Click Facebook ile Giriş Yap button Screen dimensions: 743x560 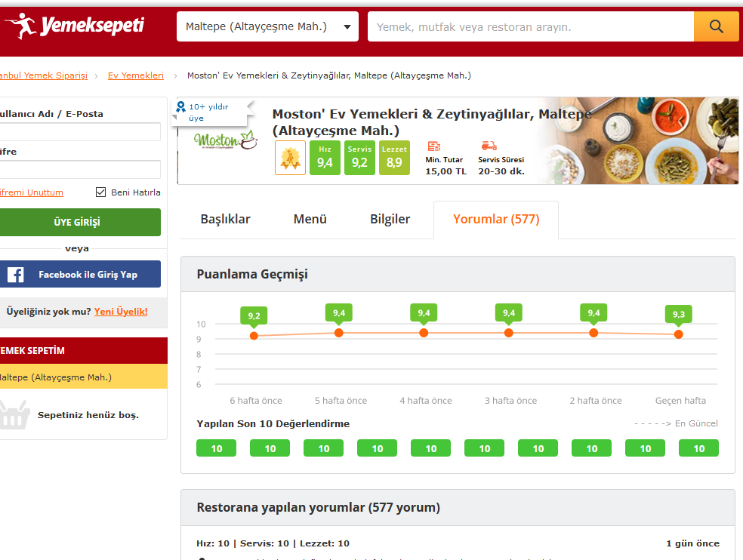point(79,274)
